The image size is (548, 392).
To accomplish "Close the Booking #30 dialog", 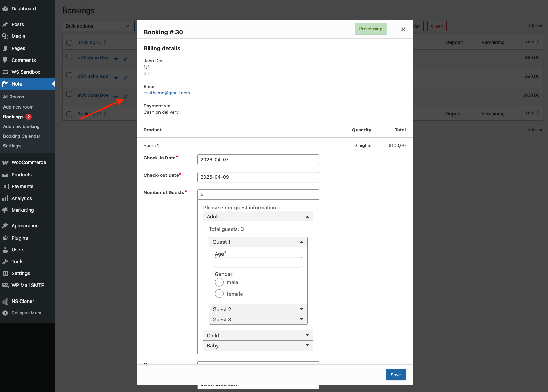I will click(x=403, y=29).
